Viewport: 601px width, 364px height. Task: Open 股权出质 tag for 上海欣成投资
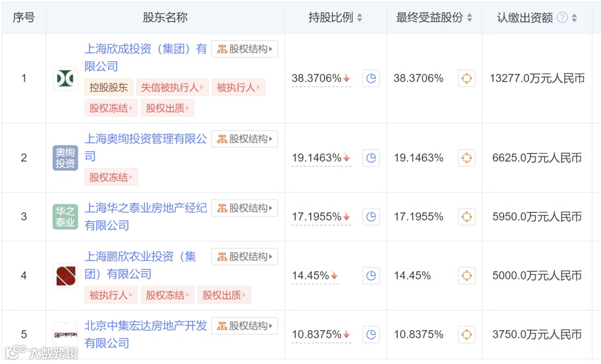tap(168, 108)
